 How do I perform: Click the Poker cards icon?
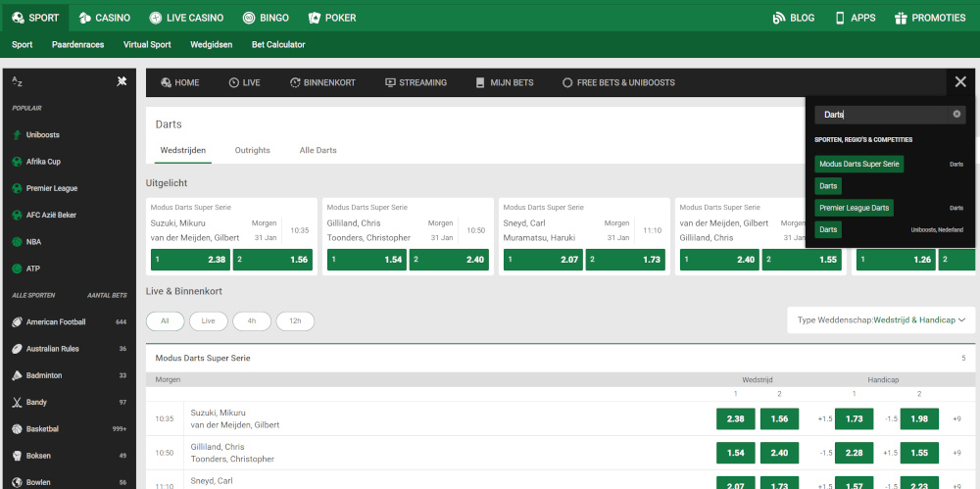pos(315,18)
